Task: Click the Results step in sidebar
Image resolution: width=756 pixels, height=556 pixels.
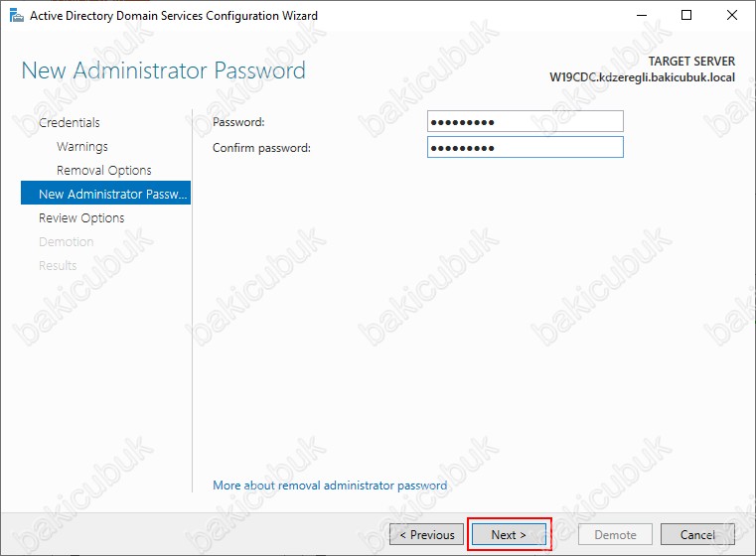Action: point(58,265)
